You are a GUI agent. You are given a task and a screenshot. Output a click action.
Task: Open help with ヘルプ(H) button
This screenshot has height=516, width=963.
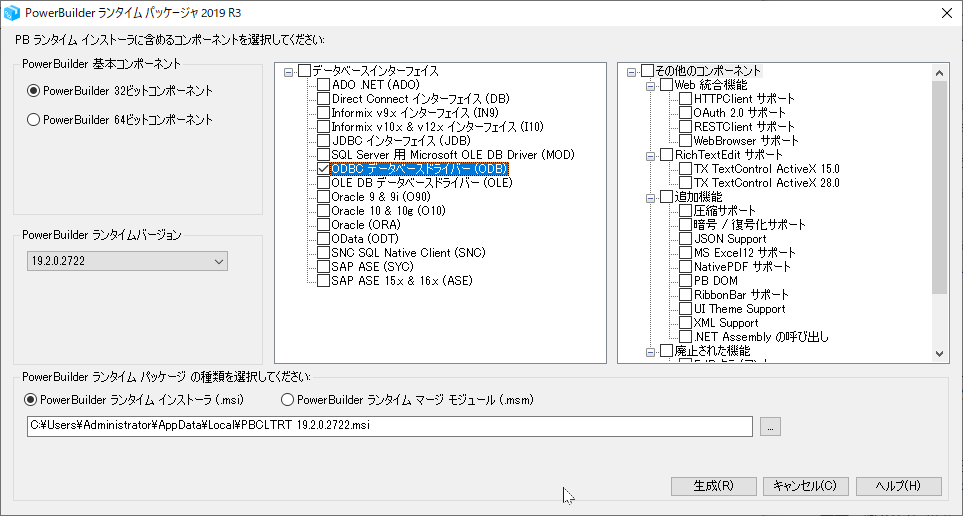898,486
